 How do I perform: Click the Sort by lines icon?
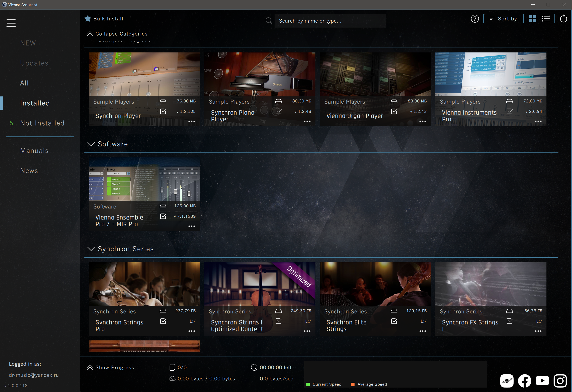point(492,18)
